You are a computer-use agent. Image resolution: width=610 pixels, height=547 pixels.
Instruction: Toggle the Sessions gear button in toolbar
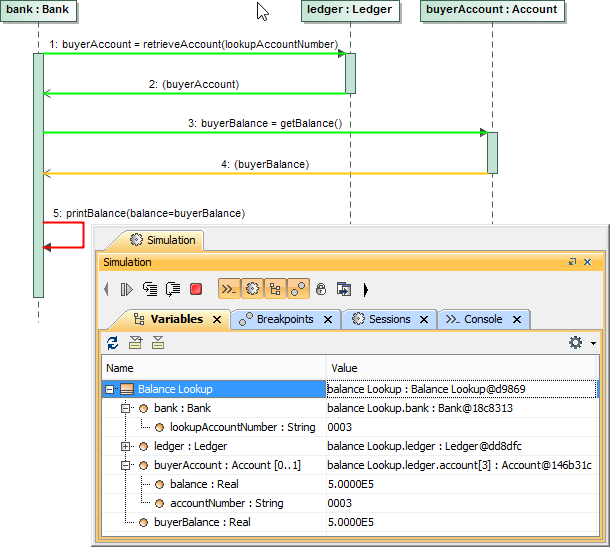tap(251, 289)
